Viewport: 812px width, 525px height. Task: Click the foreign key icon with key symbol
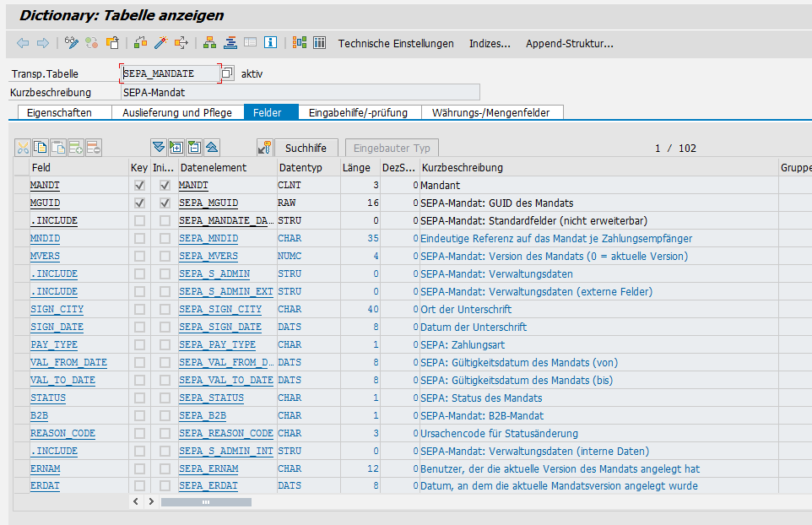(265, 148)
